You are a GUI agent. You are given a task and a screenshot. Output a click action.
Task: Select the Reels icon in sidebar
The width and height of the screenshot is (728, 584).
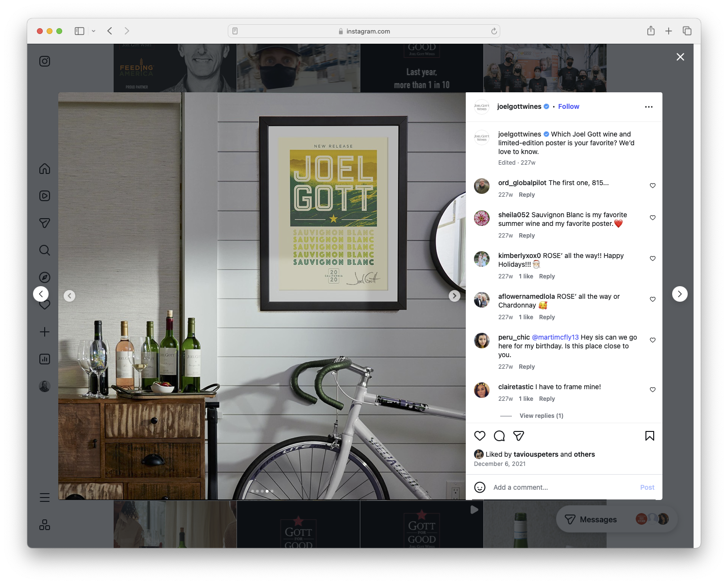[x=44, y=196]
